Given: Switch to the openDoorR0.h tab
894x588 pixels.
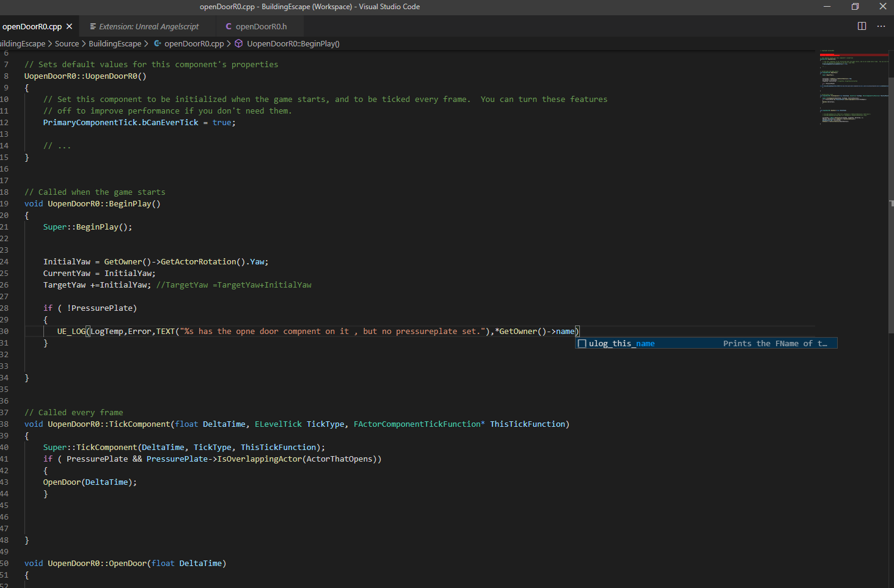Looking at the screenshot, I should point(261,26).
